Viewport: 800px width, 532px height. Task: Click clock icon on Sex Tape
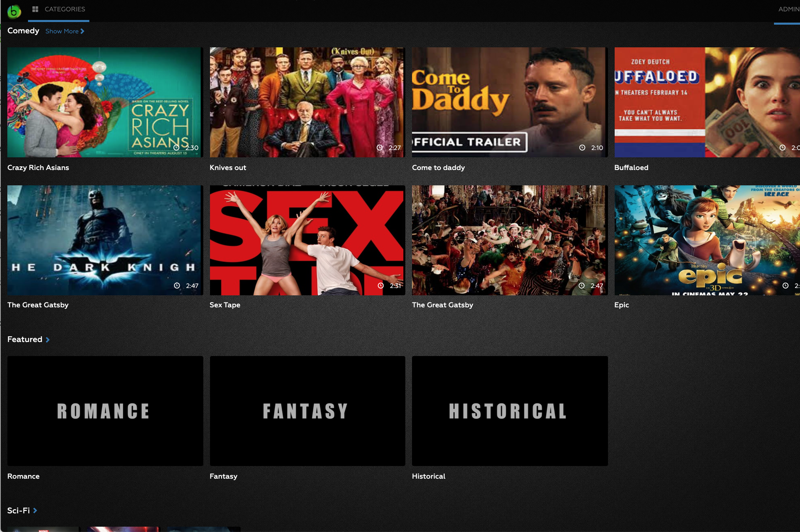pos(381,286)
